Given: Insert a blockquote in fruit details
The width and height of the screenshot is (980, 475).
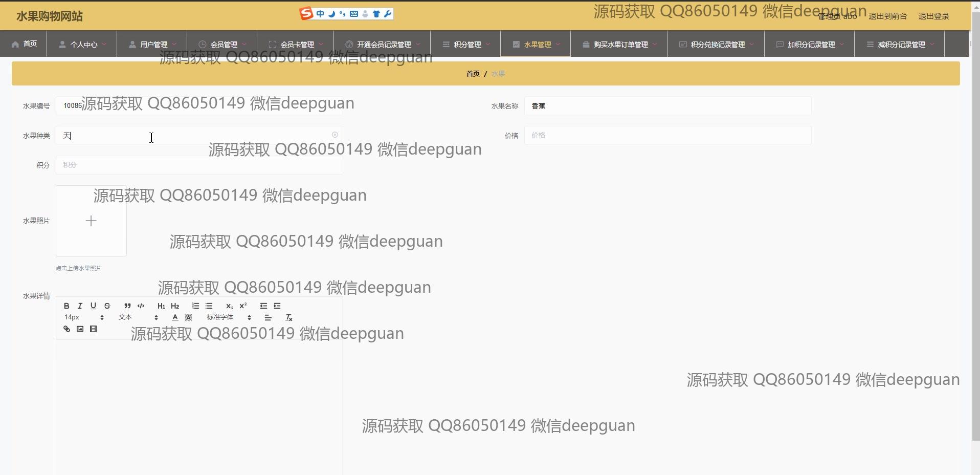Looking at the screenshot, I should pos(127,306).
